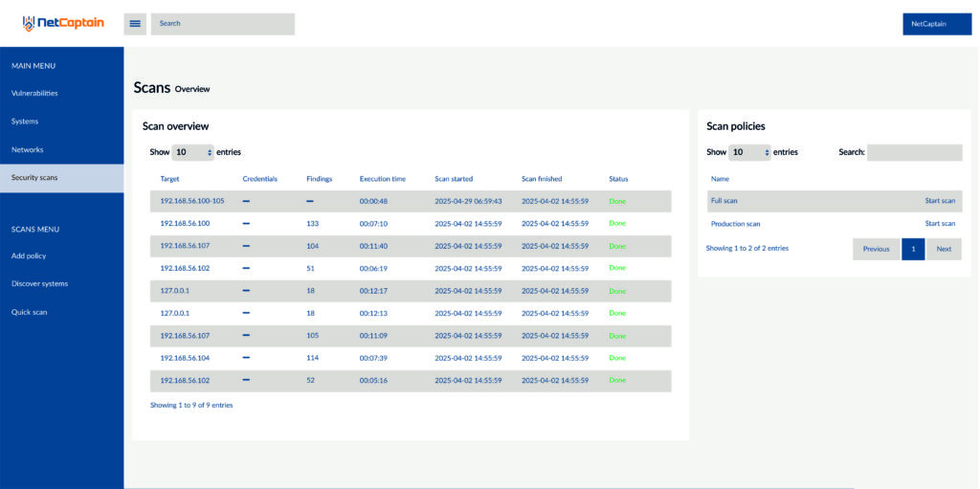Image resolution: width=980 pixels, height=489 pixels.
Task: Sort by the Findings column header
Action: (320, 179)
